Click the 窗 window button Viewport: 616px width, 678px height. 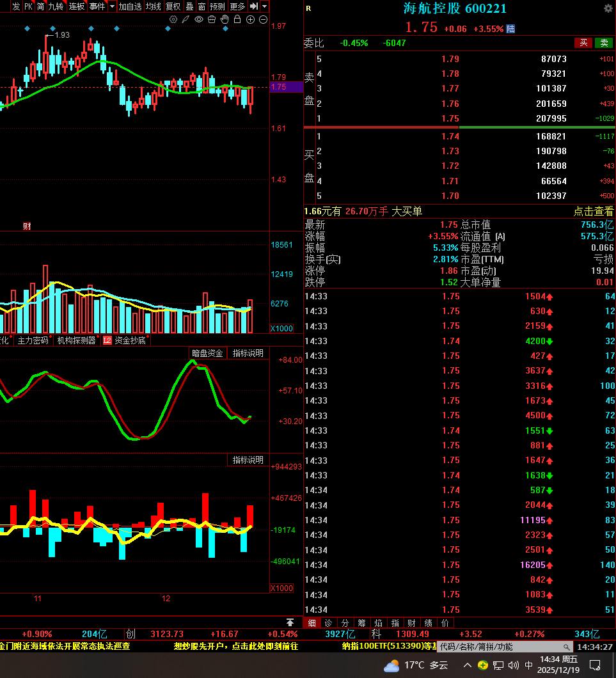pyautogui.click(x=202, y=6)
